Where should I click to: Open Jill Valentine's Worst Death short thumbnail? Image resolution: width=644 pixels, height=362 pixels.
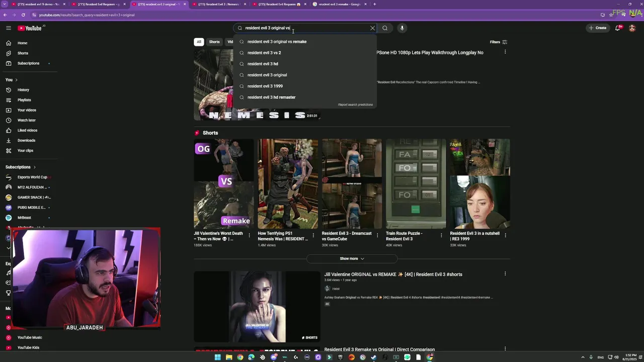[x=224, y=184]
